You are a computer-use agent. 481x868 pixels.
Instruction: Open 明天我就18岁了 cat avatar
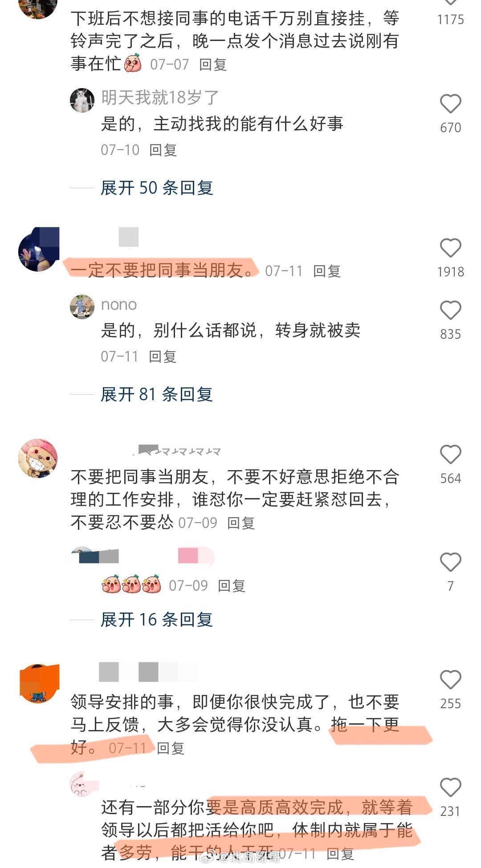pos(82,100)
